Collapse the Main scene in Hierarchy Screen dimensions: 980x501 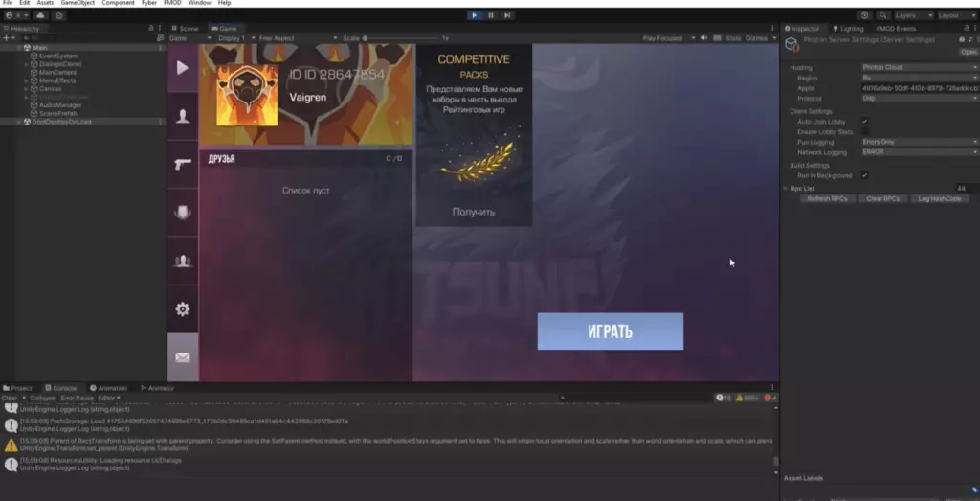tap(19, 48)
